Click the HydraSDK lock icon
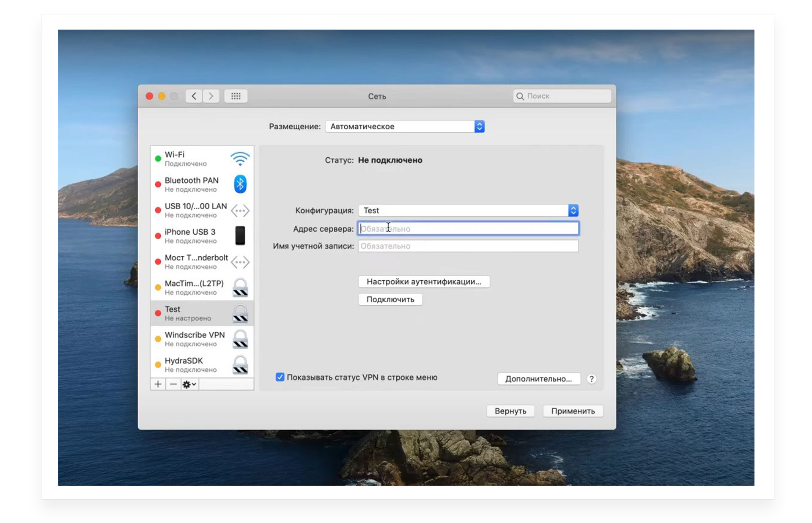 pos(240,365)
